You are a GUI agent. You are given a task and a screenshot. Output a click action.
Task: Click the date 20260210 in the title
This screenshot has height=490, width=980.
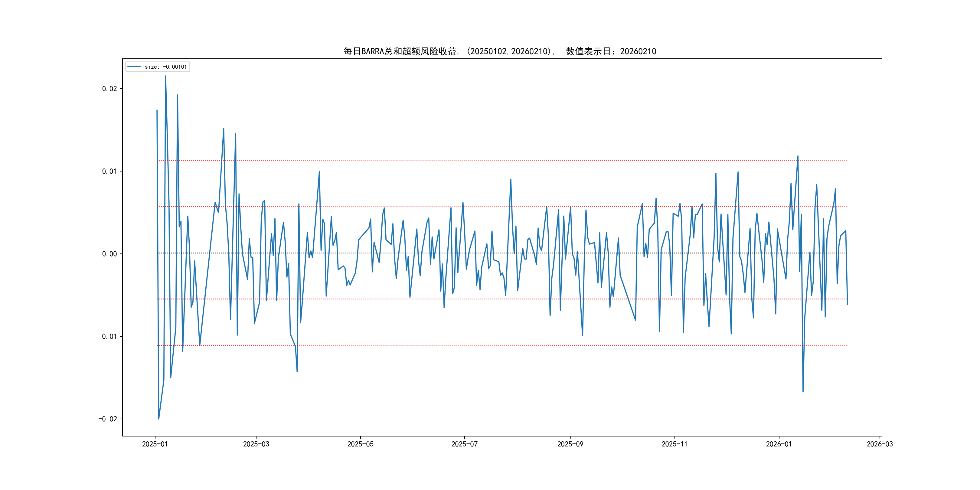point(638,51)
